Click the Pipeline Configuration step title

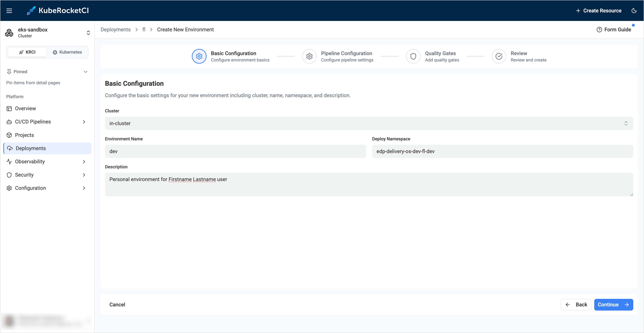click(x=346, y=53)
